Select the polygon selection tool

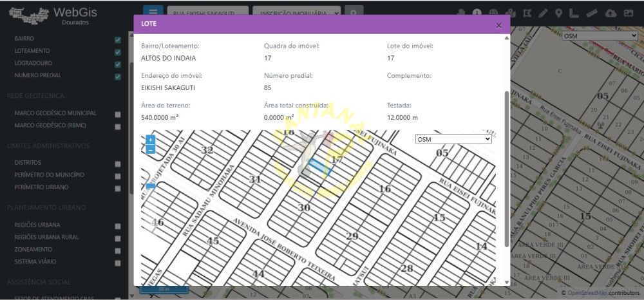pyautogui.click(x=527, y=13)
